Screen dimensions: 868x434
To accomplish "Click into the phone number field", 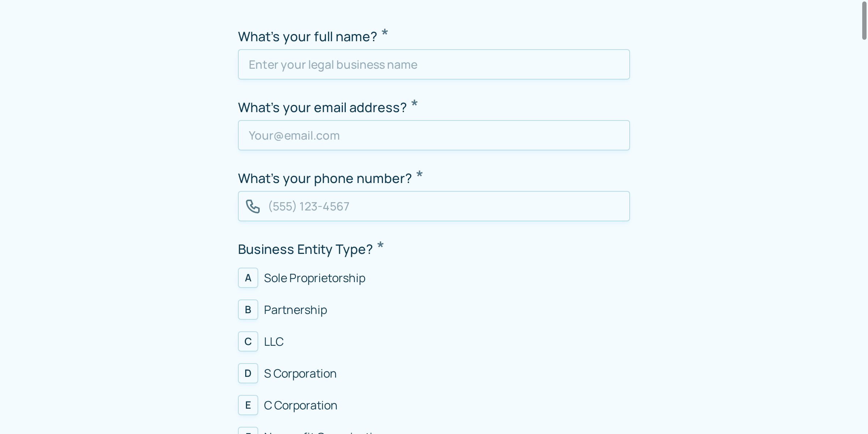I will click(445, 207).
